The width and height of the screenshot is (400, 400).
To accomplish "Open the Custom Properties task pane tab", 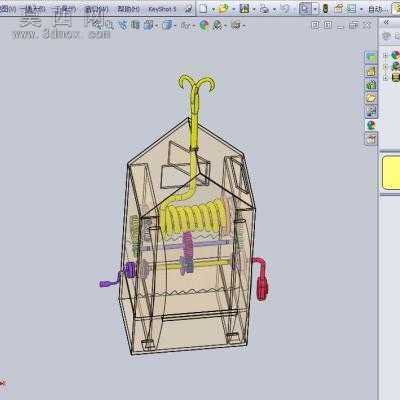I will pos(371,139).
